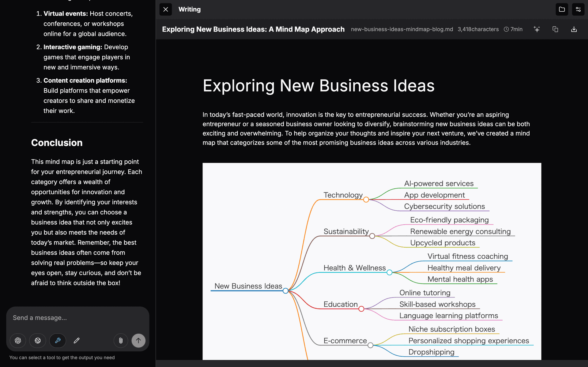
Task: Click Language learning platforms leaf
Action: coord(449,316)
